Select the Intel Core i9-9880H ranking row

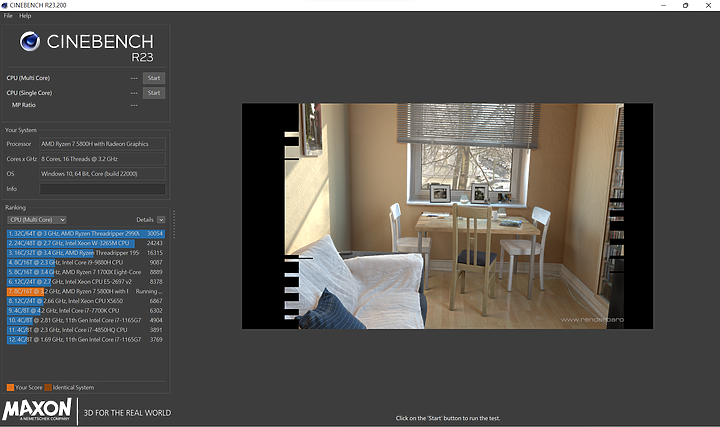[85, 263]
